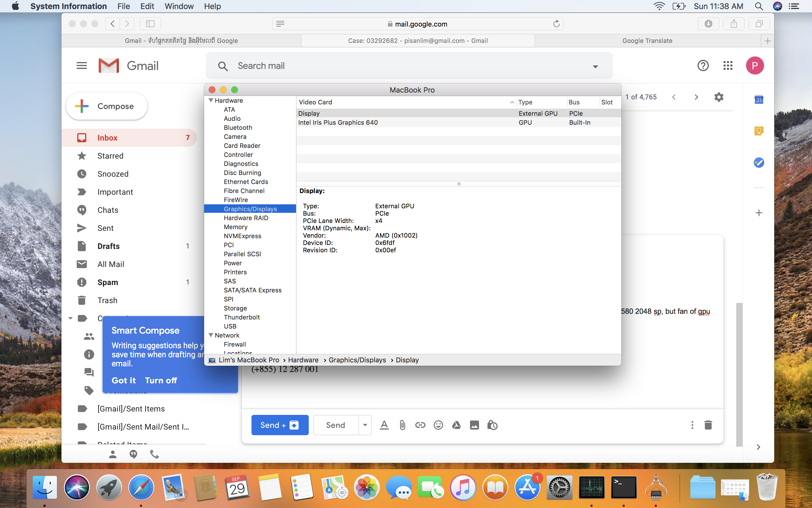Open Google Tasks side panel icon

coord(759,163)
